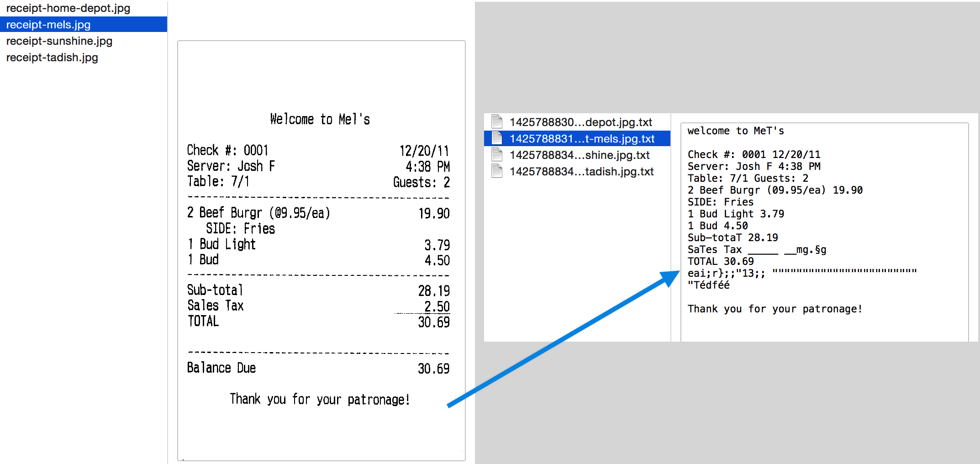Click the depot.jpg.txt document icon
The image size is (980, 464).
[497, 121]
